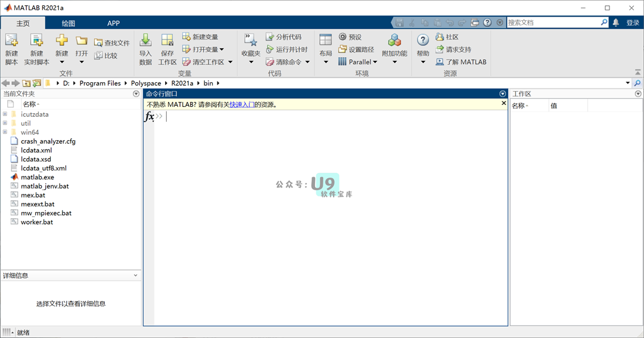Image resolution: width=644 pixels, height=338 pixels.
Task: Click the 比较 compare tool
Action: (x=106, y=55)
